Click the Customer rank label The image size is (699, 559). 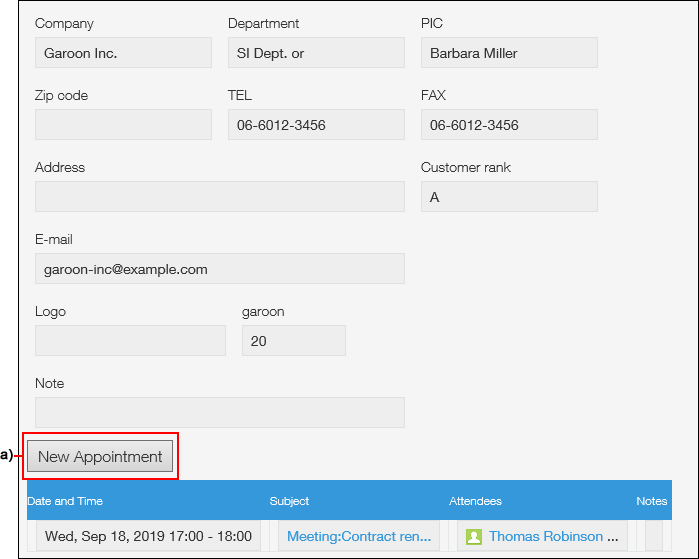coord(466,167)
